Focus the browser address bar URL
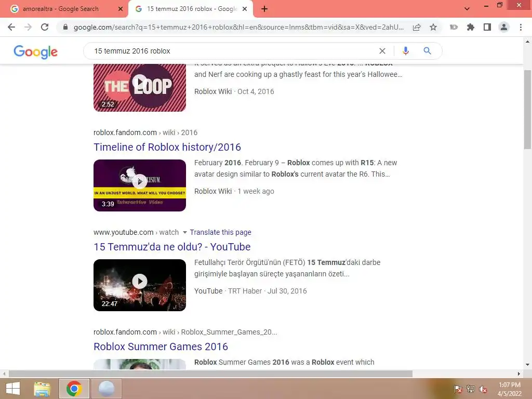Viewport: 532px width, 399px height. (238, 27)
